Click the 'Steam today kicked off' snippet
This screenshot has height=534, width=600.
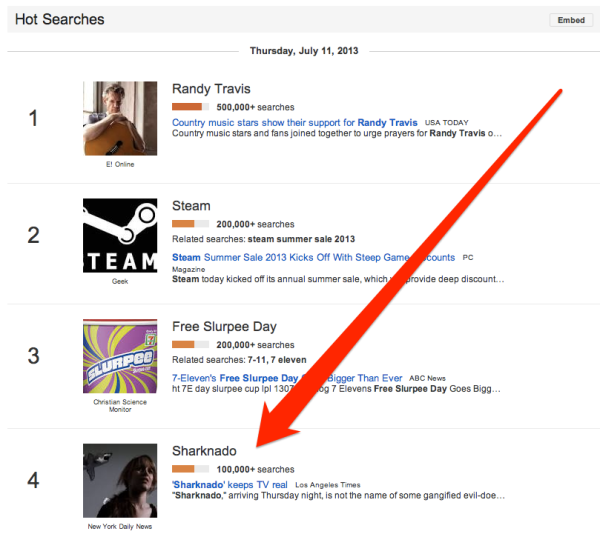(338, 279)
